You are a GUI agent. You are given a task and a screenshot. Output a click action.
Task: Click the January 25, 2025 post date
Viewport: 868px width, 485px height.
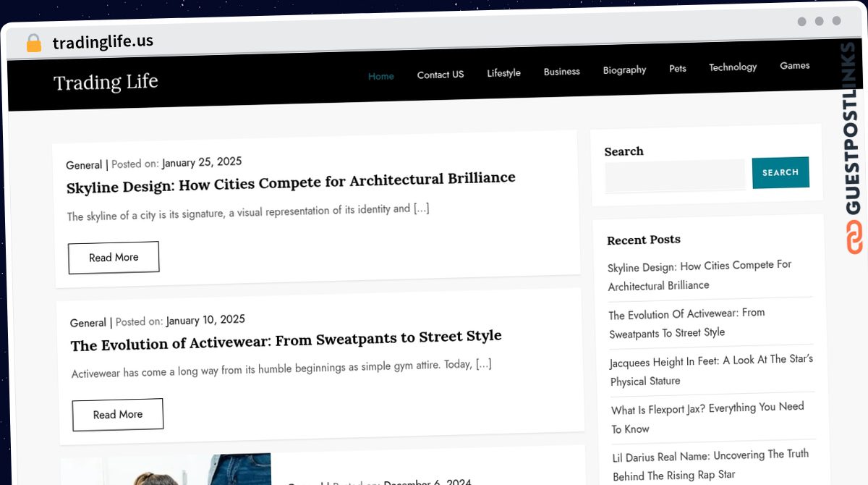tap(202, 162)
